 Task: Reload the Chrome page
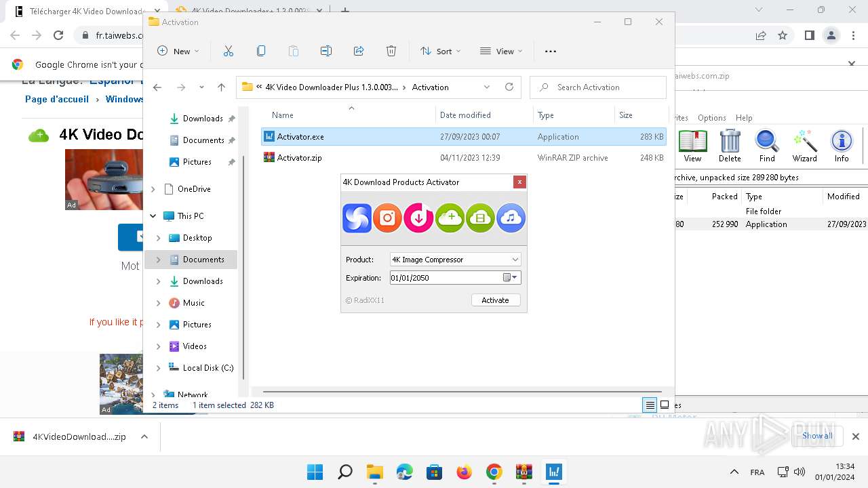[58, 35]
